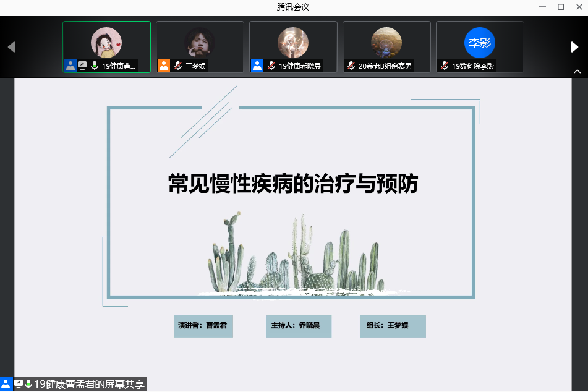Click 19健康乔晓晨's muted microphone icon
588x392 pixels.
point(271,66)
